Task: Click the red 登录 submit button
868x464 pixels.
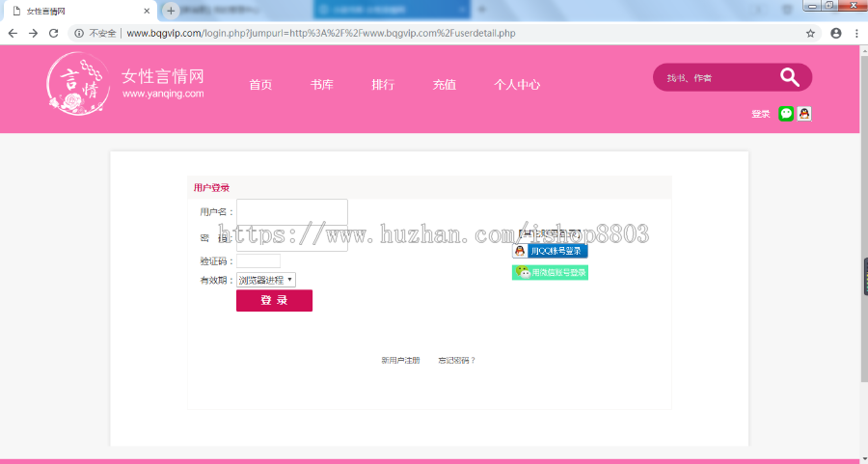Action: pos(274,301)
